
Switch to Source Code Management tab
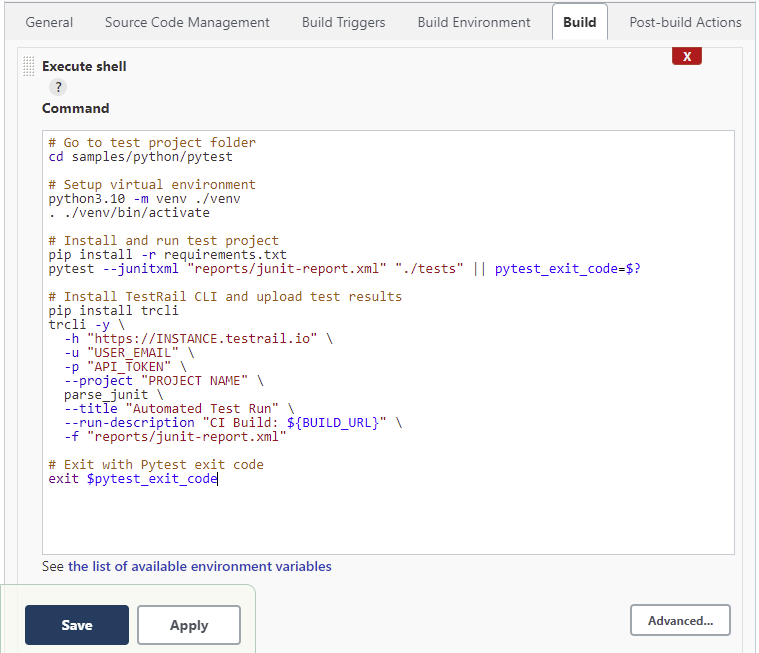(x=187, y=22)
